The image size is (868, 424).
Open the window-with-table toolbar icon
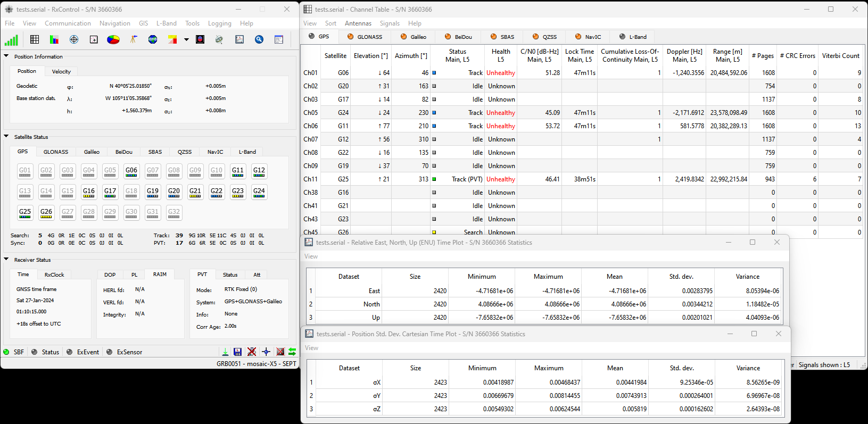[279, 39]
